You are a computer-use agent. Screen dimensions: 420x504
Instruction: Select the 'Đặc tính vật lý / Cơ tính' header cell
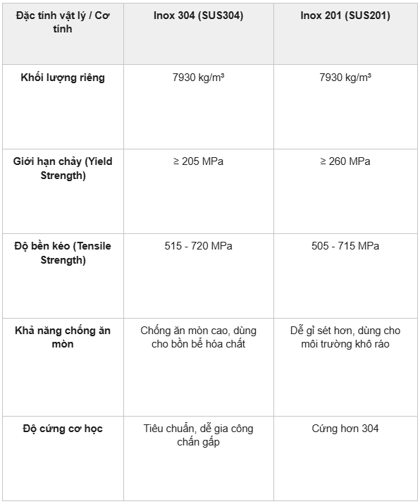pyautogui.click(x=63, y=34)
